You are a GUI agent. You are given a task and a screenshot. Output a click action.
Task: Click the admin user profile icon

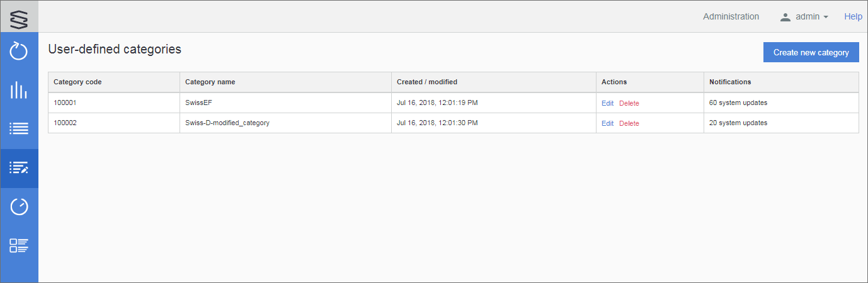click(785, 17)
